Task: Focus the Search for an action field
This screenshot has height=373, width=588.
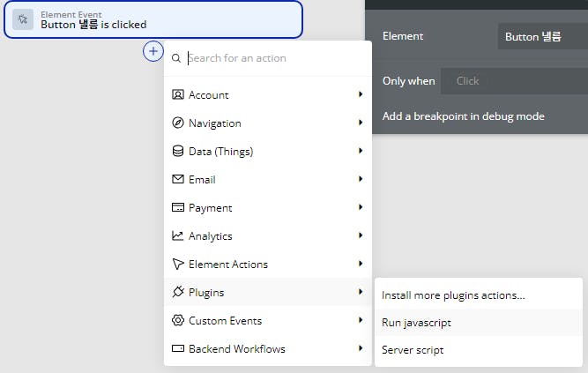Action: pos(274,58)
